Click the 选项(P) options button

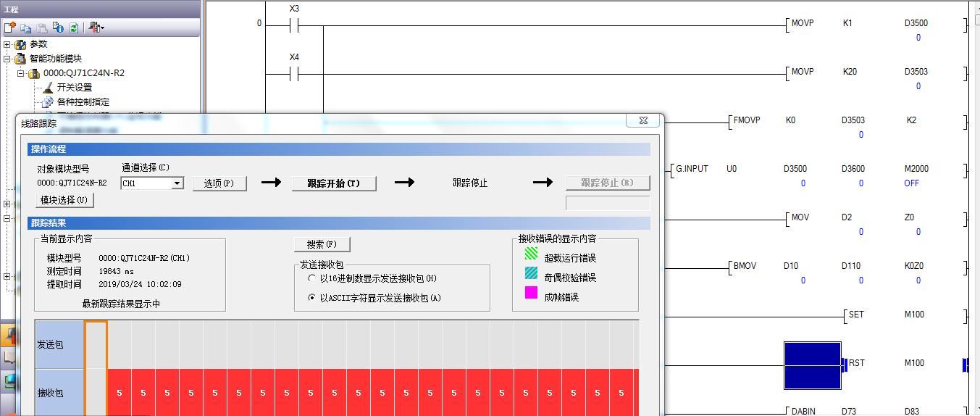point(219,183)
